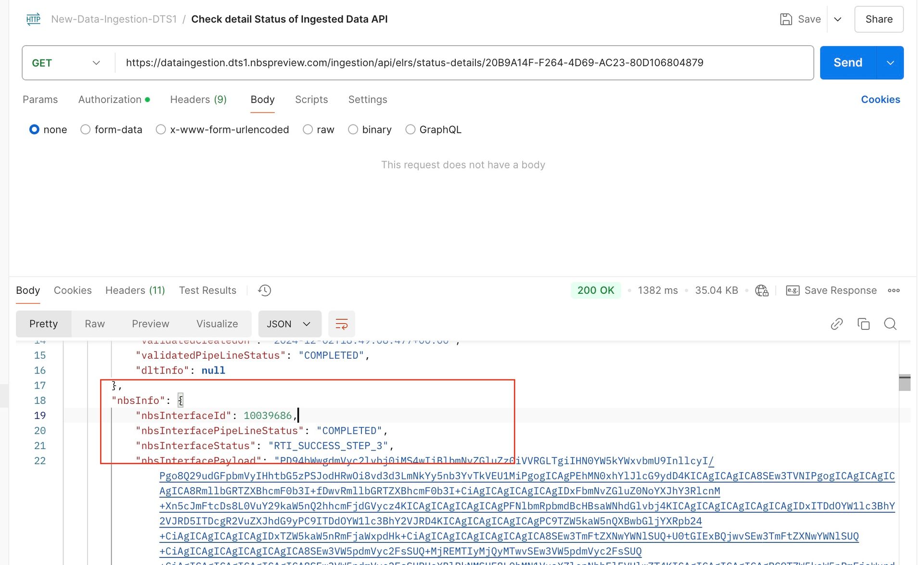Open JSON response format dropdown
This screenshot has height=565, width=924.
click(289, 324)
